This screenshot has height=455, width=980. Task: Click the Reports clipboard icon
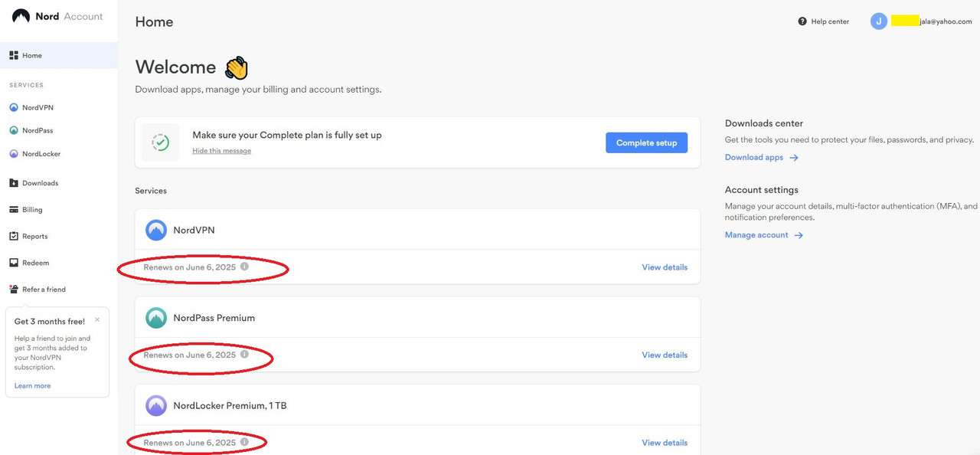coord(14,236)
